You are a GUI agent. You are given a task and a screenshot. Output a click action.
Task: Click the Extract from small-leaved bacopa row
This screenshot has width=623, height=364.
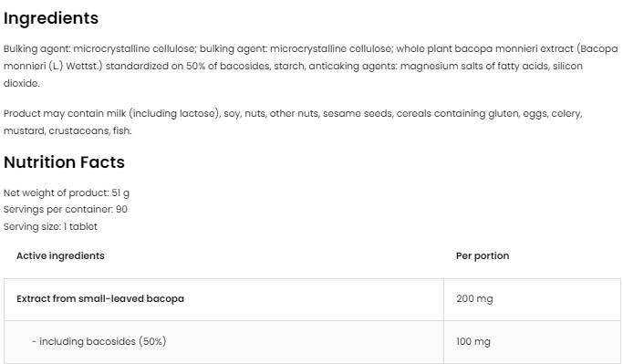[312, 299]
